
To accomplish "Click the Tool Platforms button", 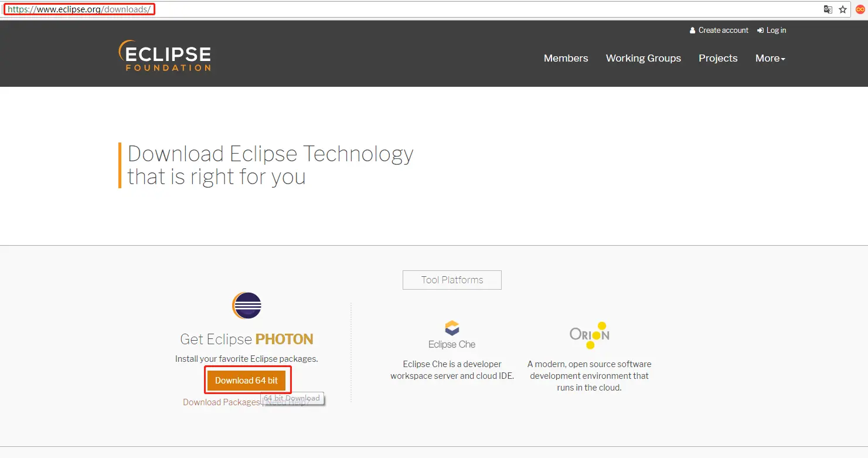I will (x=452, y=280).
